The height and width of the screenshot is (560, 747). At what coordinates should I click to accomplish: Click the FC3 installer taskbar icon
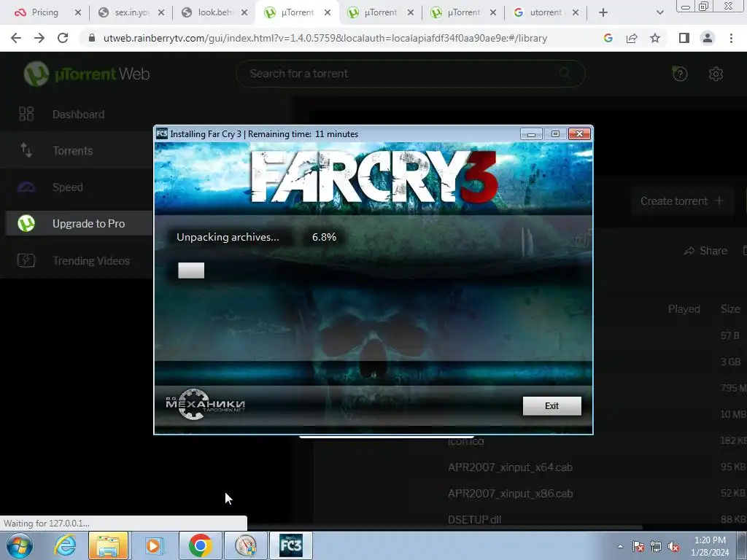(291, 545)
